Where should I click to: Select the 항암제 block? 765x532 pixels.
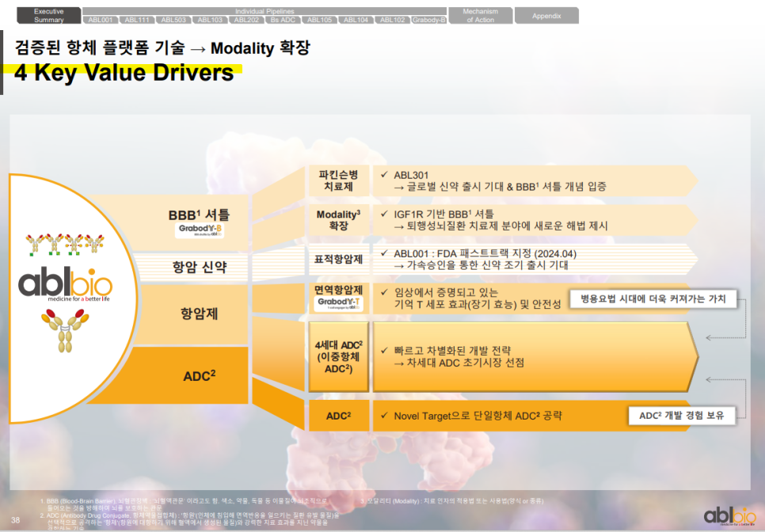click(x=192, y=314)
